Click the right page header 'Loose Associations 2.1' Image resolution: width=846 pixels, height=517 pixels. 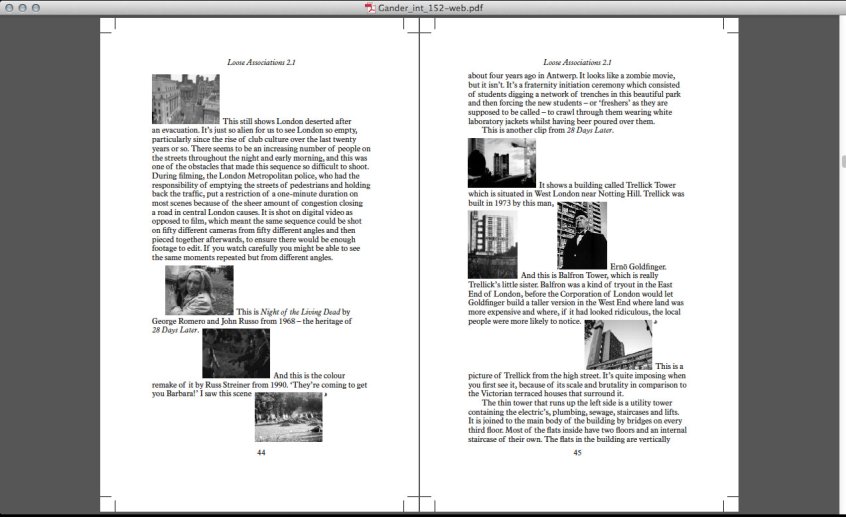point(577,62)
